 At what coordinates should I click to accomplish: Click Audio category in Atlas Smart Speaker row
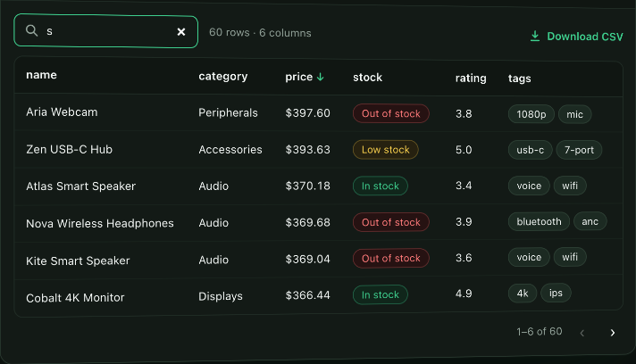click(213, 186)
